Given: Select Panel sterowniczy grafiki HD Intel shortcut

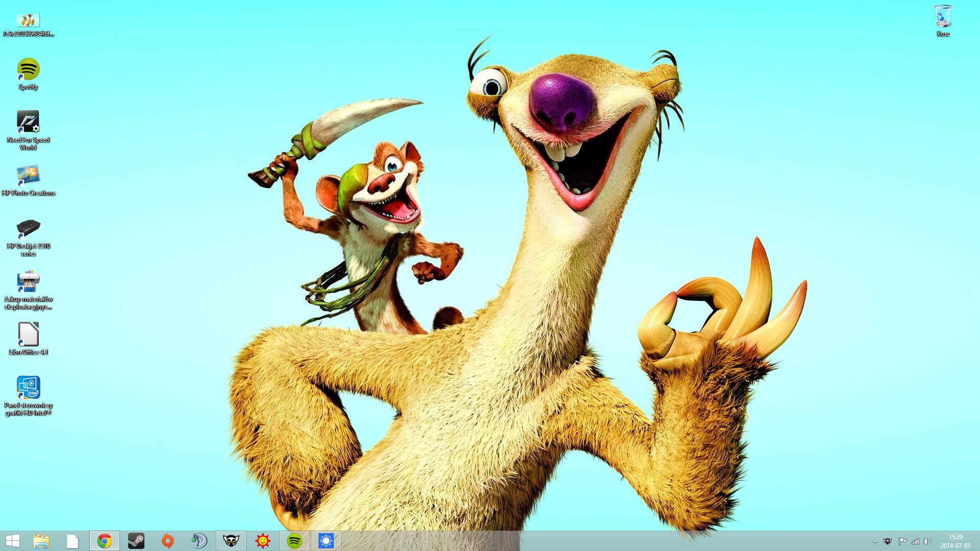Looking at the screenshot, I should (x=28, y=396).
